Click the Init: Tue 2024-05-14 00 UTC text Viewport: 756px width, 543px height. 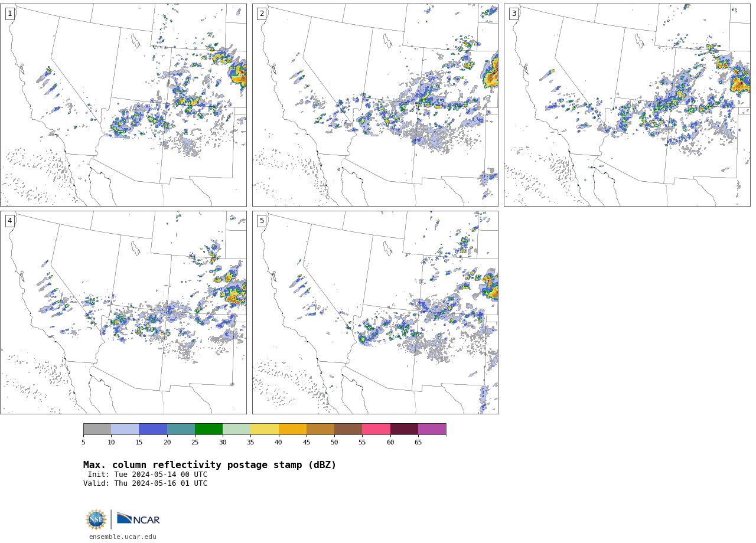pos(148,475)
